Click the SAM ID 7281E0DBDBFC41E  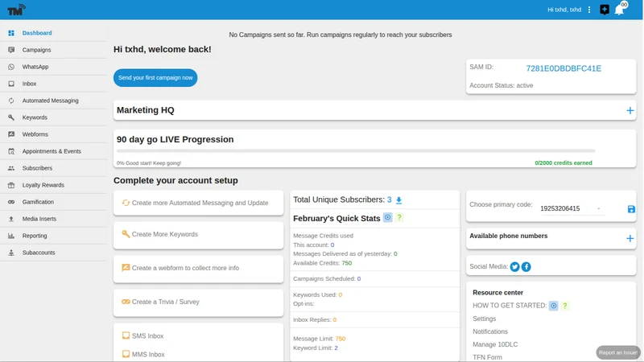tap(563, 68)
